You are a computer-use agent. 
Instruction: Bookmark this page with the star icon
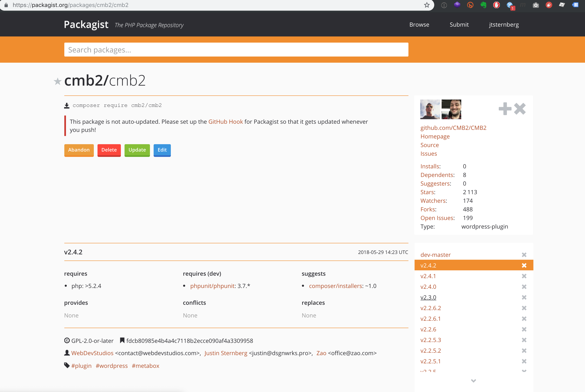click(x=427, y=5)
